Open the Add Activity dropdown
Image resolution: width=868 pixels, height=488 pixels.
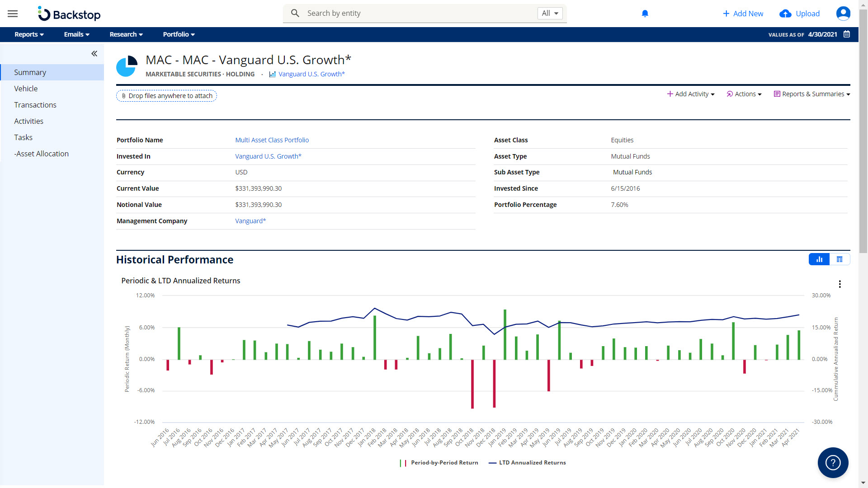[x=690, y=94]
